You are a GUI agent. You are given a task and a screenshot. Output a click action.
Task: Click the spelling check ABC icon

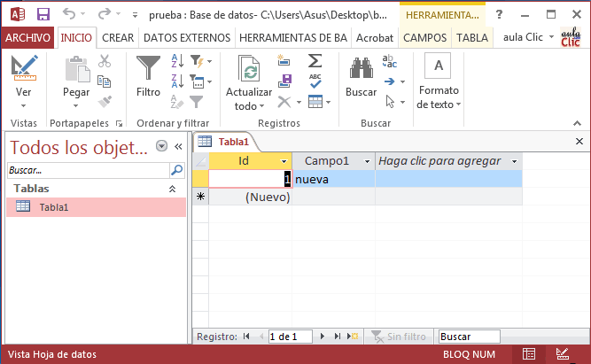[315, 81]
